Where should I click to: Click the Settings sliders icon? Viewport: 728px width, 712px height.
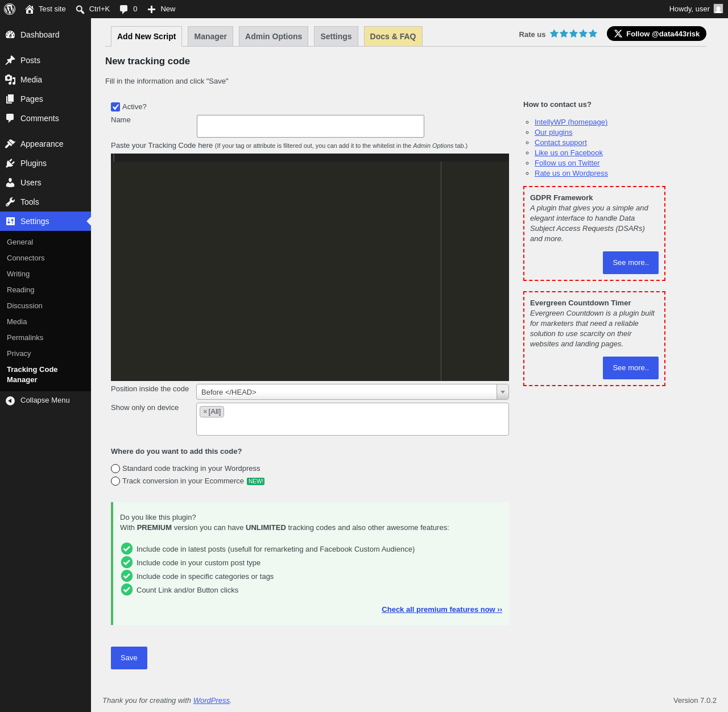pyautogui.click(x=10, y=221)
